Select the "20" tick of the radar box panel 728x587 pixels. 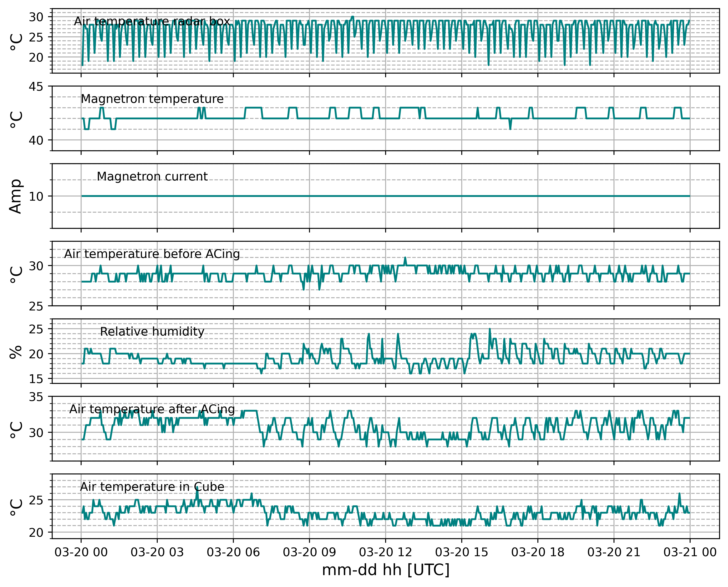coord(36,57)
